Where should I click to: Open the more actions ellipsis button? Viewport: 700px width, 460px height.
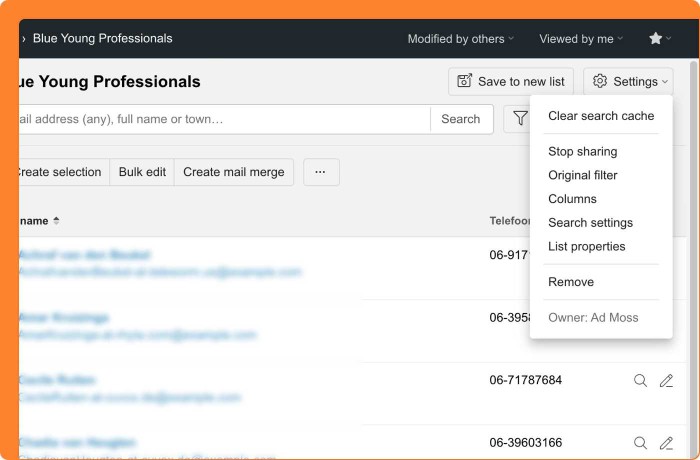pyautogui.click(x=321, y=172)
